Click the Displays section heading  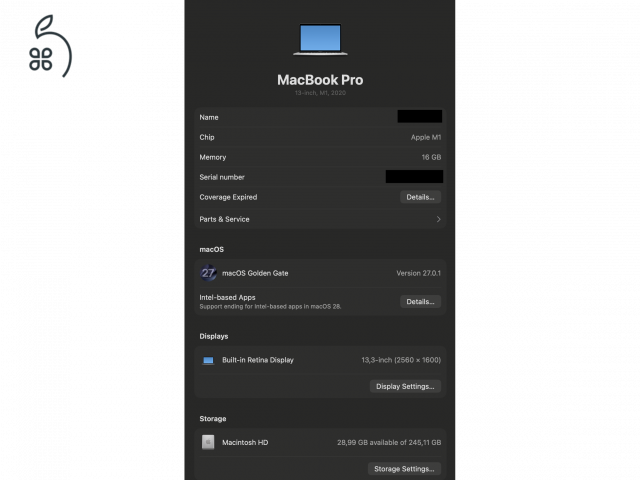pyautogui.click(x=213, y=336)
